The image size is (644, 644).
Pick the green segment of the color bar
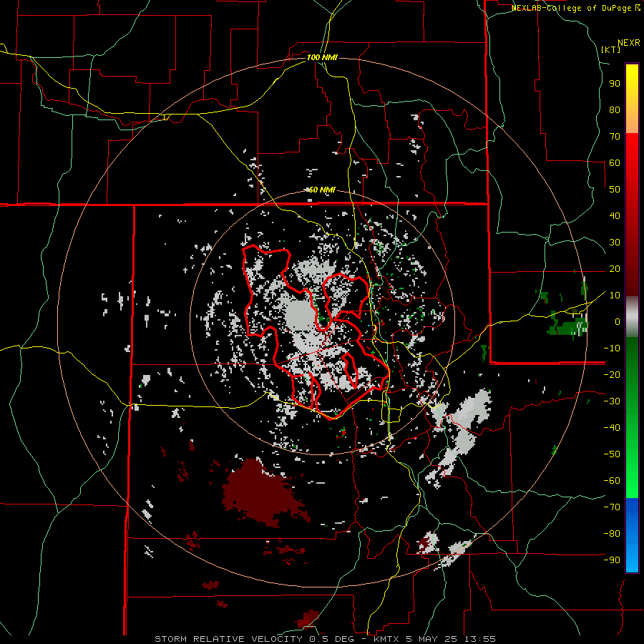point(632,417)
